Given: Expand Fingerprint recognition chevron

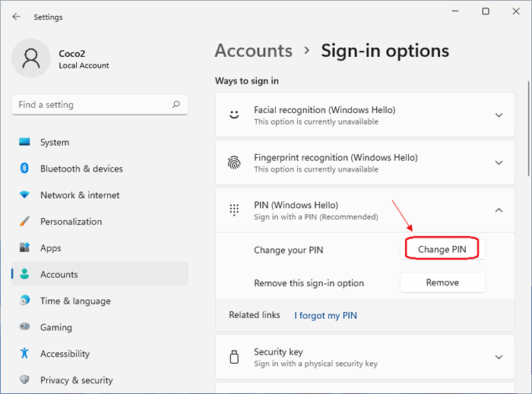Looking at the screenshot, I should point(499,162).
